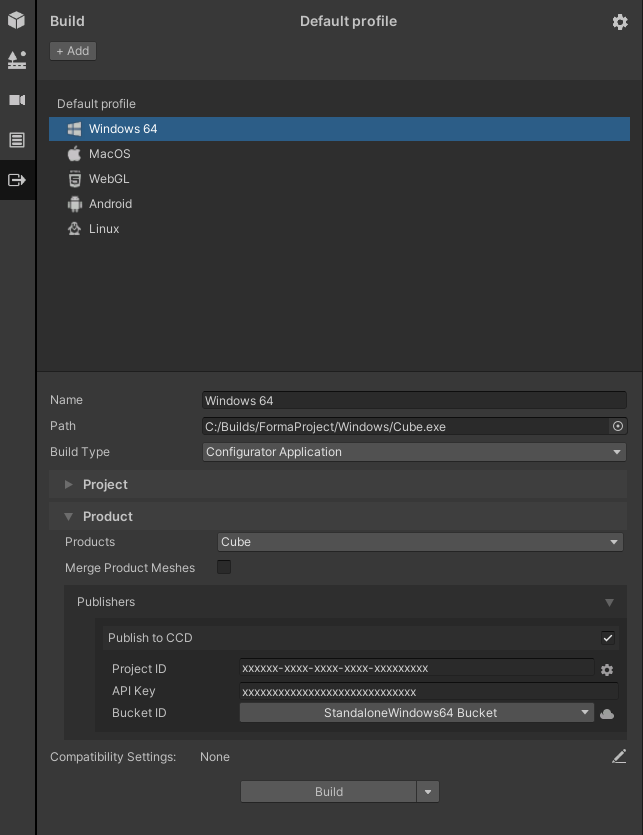Click gear icon next to Project ID
The image size is (643, 835).
pyautogui.click(x=607, y=669)
